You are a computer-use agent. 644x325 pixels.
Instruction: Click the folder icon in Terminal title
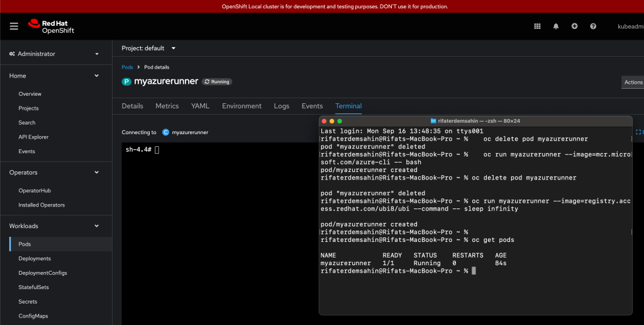point(433,121)
